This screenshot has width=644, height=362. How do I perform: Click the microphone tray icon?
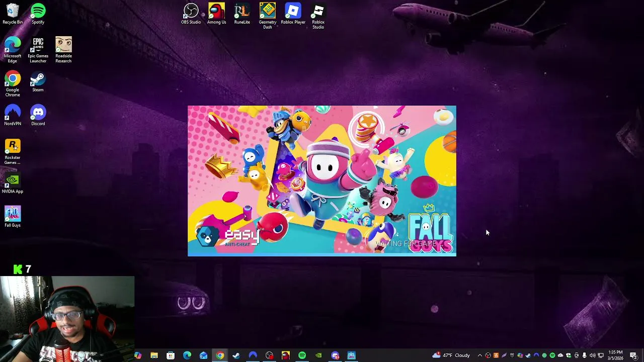point(584,355)
